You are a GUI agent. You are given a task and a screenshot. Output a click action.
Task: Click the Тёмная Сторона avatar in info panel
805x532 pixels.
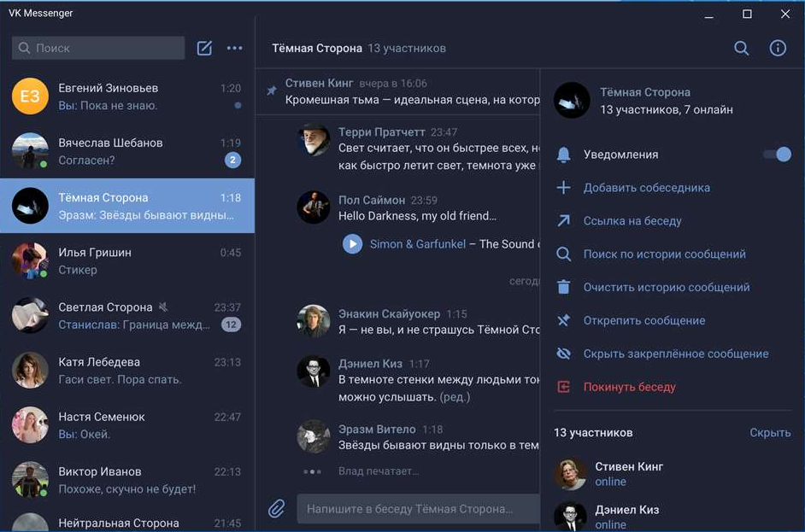(572, 101)
